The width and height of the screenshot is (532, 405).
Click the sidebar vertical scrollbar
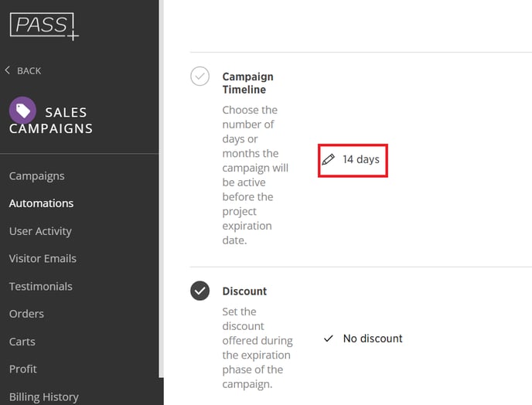[x=161, y=189]
